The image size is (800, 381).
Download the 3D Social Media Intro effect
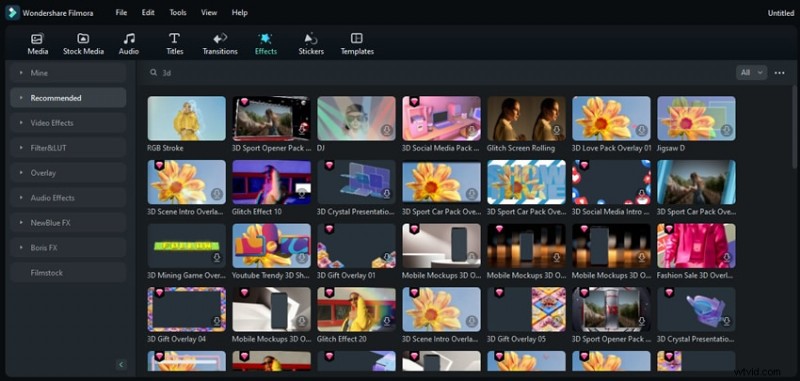tap(642, 194)
